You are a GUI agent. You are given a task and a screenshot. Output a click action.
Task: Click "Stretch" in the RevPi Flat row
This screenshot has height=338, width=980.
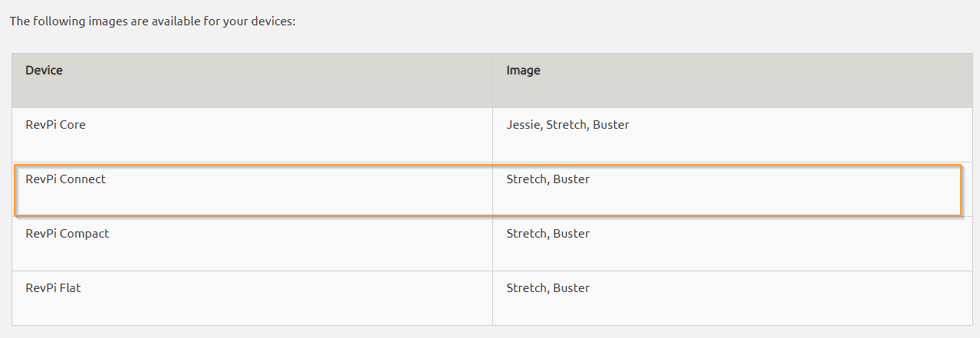coord(526,288)
